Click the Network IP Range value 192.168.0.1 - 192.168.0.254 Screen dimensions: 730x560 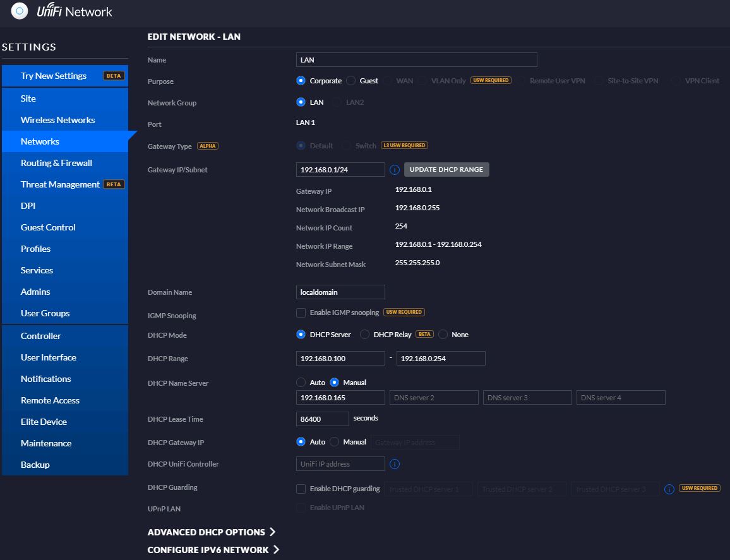point(438,244)
